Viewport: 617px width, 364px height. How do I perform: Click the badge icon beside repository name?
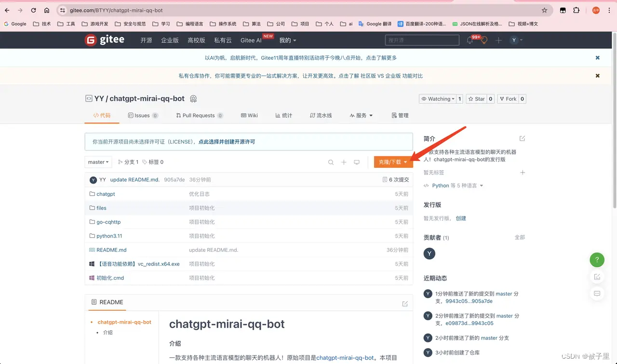click(x=193, y=98)
